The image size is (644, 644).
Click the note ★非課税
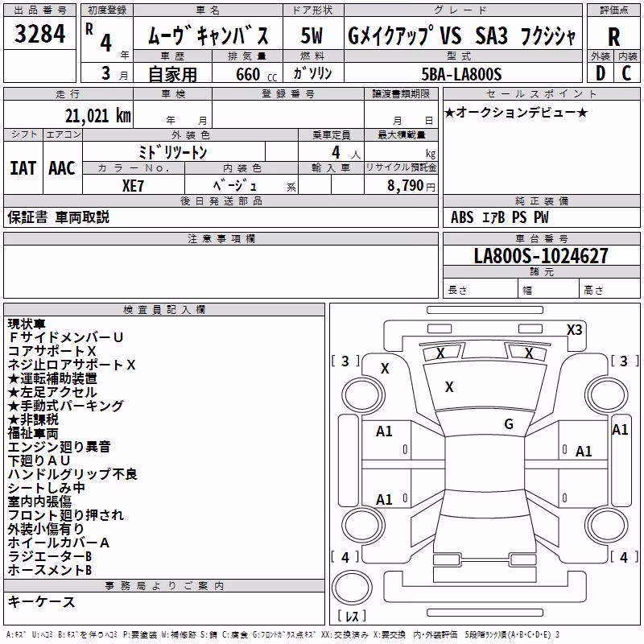tap(33, 419)
